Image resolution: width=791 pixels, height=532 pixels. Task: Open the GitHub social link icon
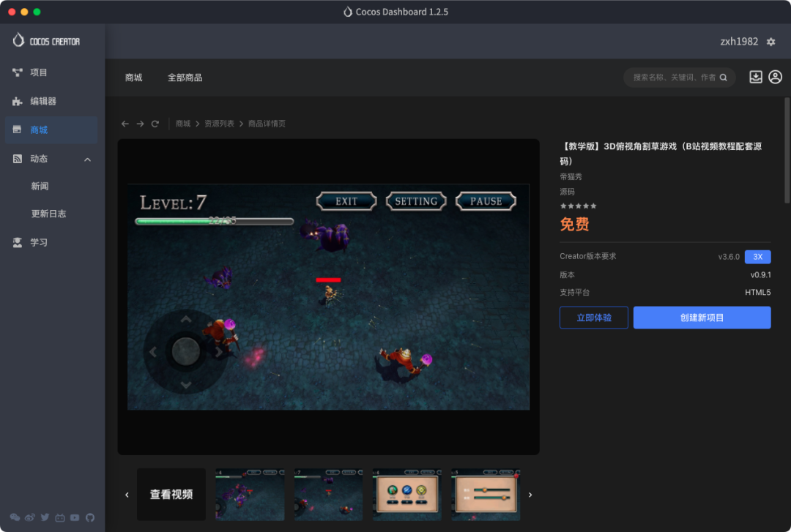click(90, 517)
